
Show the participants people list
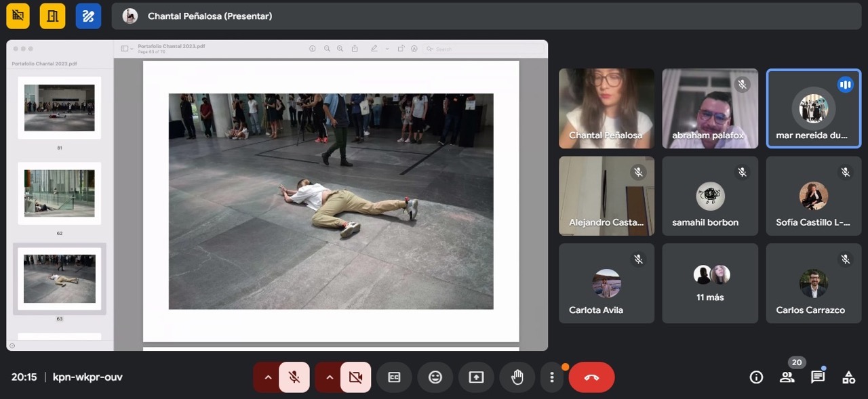click(x=787, y=377)
